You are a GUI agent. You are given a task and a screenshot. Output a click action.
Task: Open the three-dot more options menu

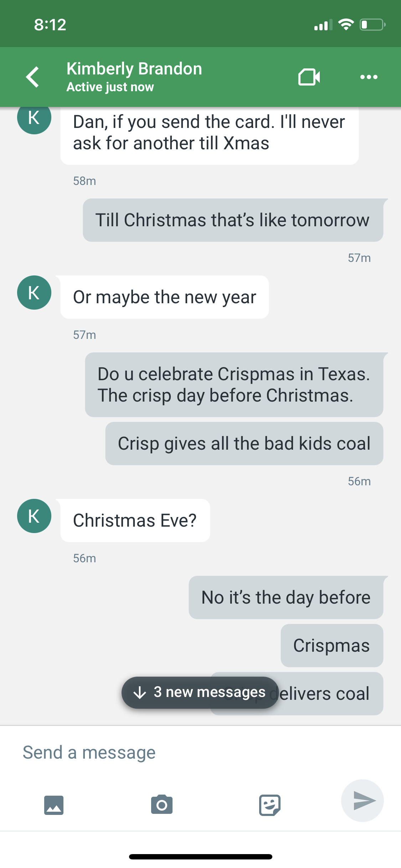[x=369, y=77]
